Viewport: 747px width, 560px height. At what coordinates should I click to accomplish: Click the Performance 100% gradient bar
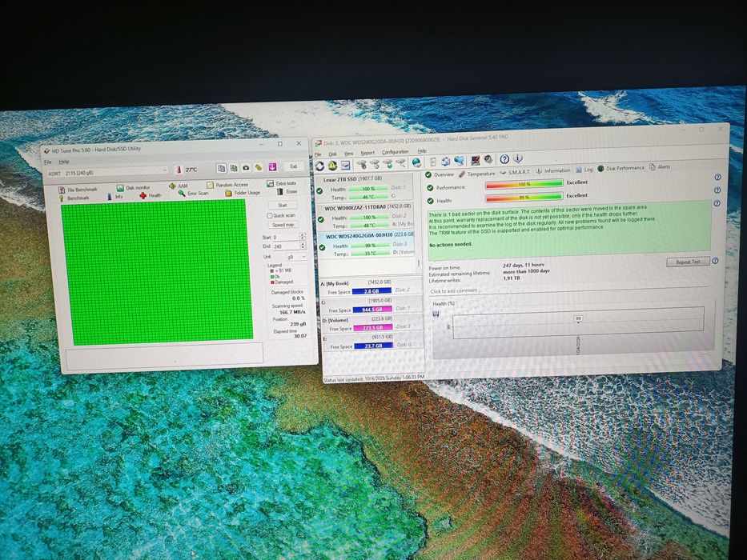pos(524,184)
